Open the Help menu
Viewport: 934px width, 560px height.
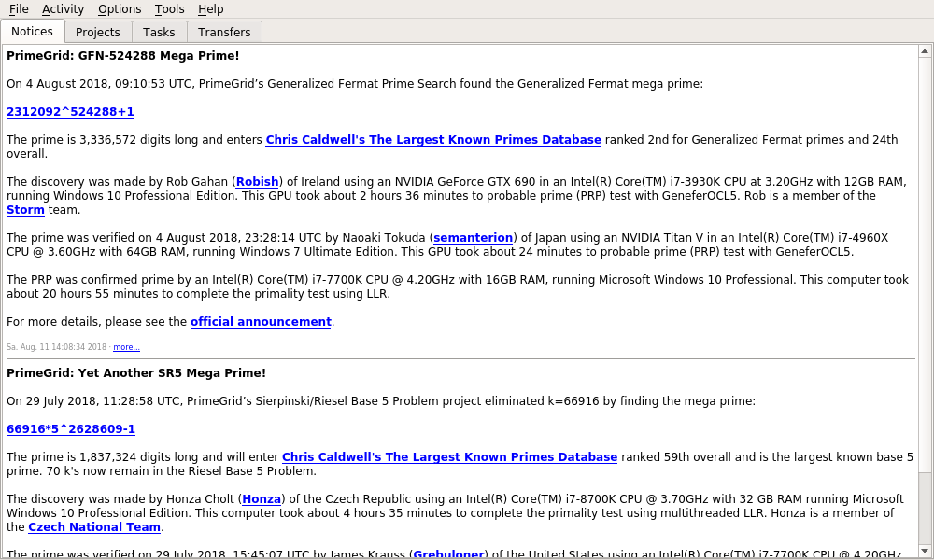point(210,9)
